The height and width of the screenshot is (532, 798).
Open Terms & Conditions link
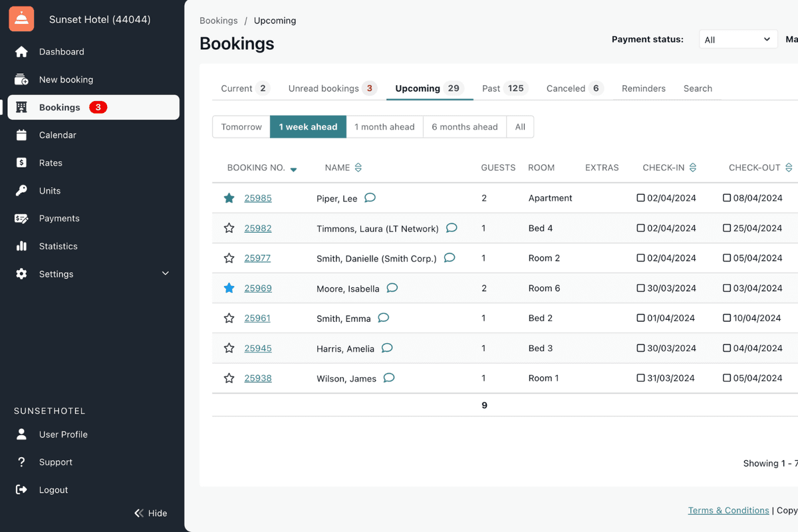coord(729,510)
